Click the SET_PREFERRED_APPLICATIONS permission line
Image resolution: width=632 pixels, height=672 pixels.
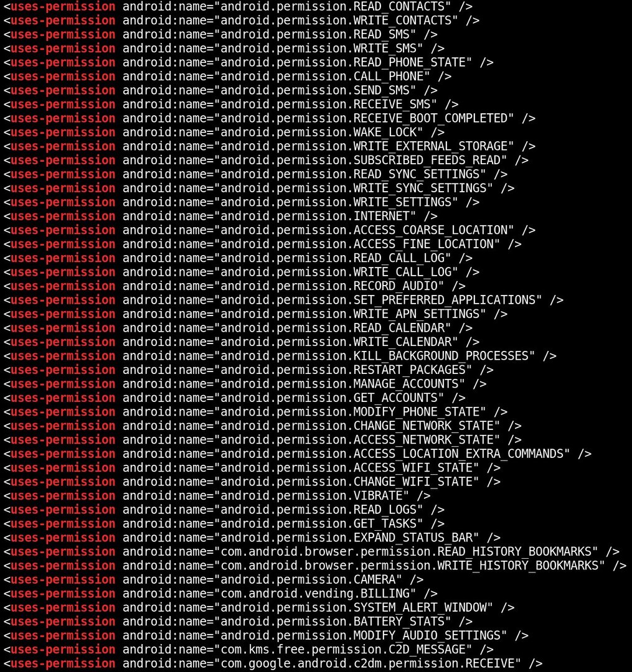[x=283, y=300]
